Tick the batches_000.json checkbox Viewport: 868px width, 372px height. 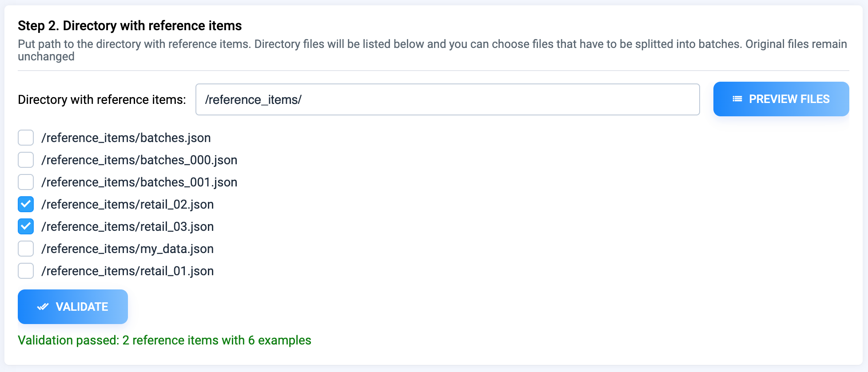(x=26, y=160)
